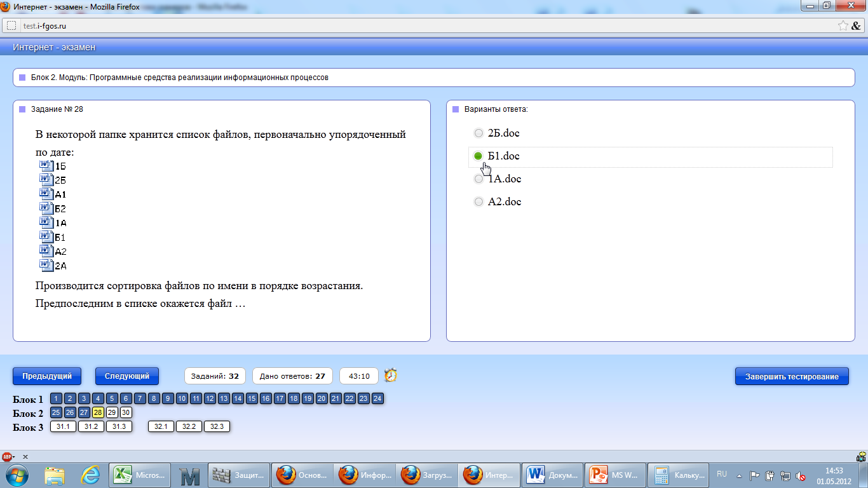This screenshot has height=488, width=868.
Task: Open task 32.1 in Блок 3
Action: point(161,427)
